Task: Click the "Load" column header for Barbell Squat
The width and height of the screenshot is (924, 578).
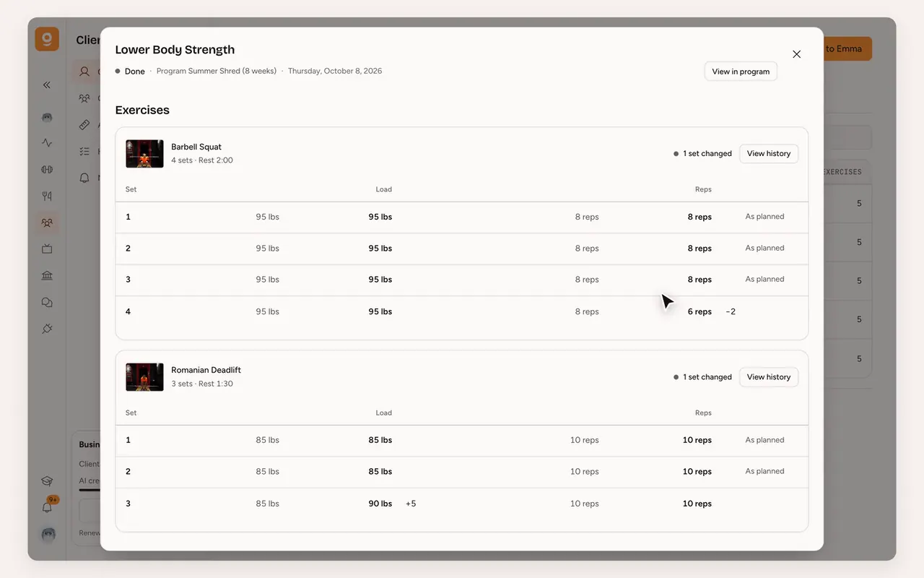Action: (383, 189)
